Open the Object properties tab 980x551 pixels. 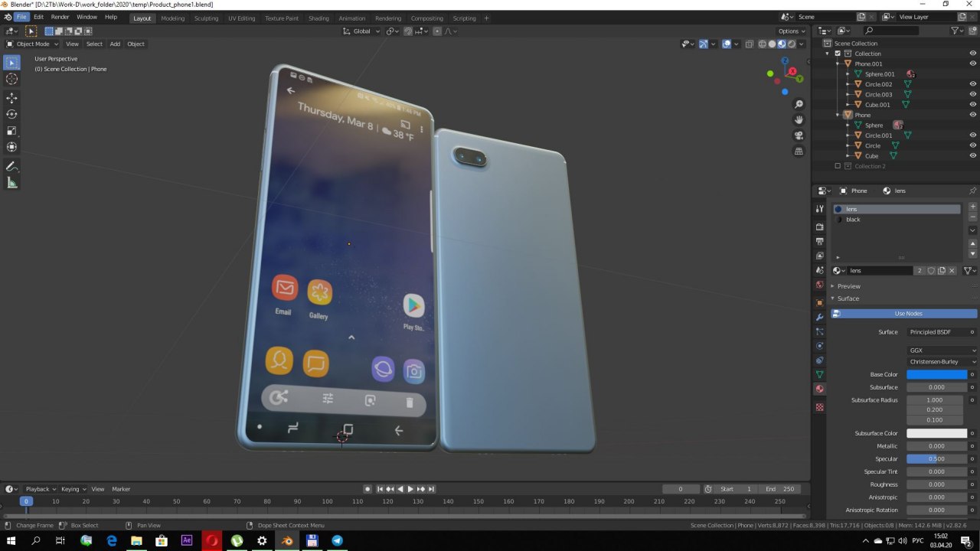[819, 302]
